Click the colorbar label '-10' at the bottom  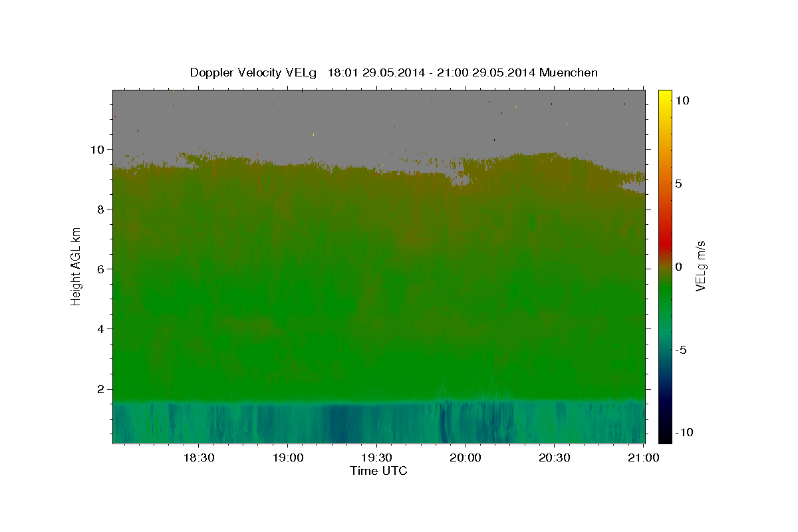(x=685, y=432)
